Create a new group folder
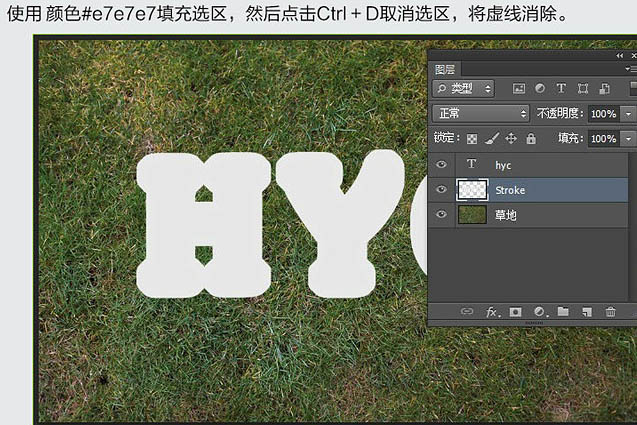This screenshot has height=425, width=637. coord(563,312)
